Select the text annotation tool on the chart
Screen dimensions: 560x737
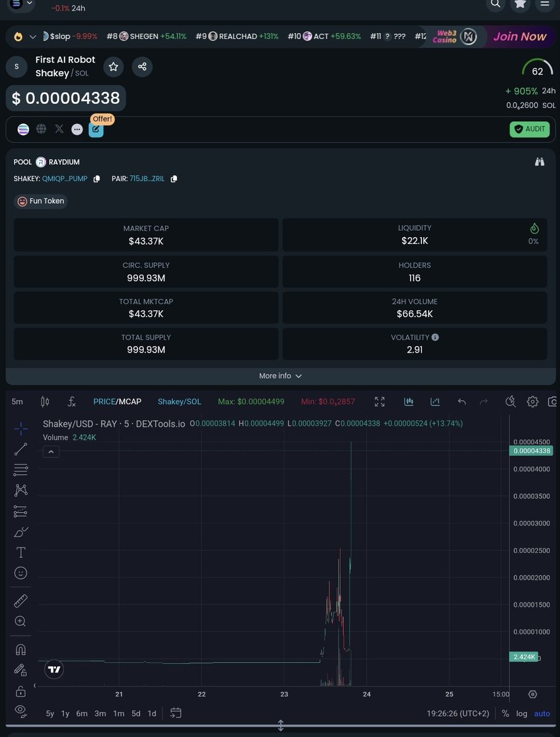20,552
